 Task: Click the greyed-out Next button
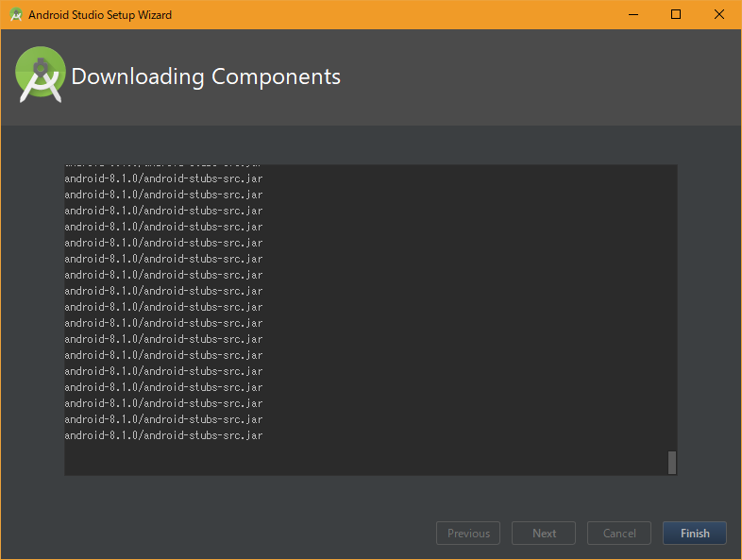point(544,534)
